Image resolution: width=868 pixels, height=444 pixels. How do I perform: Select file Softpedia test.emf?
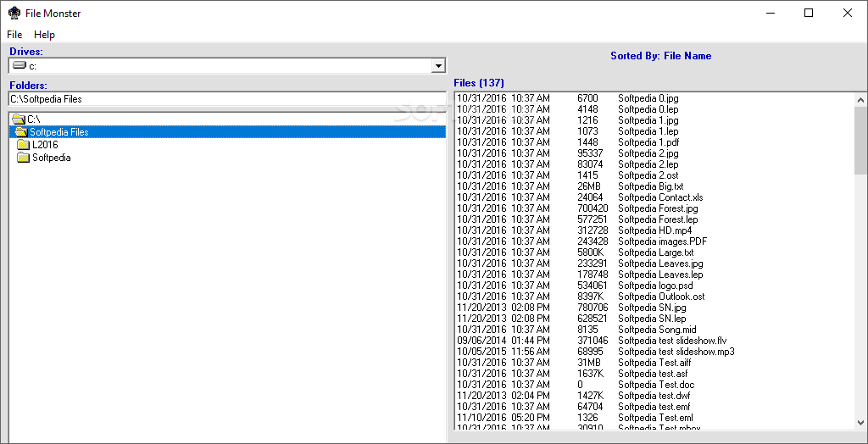coord(654,407)
